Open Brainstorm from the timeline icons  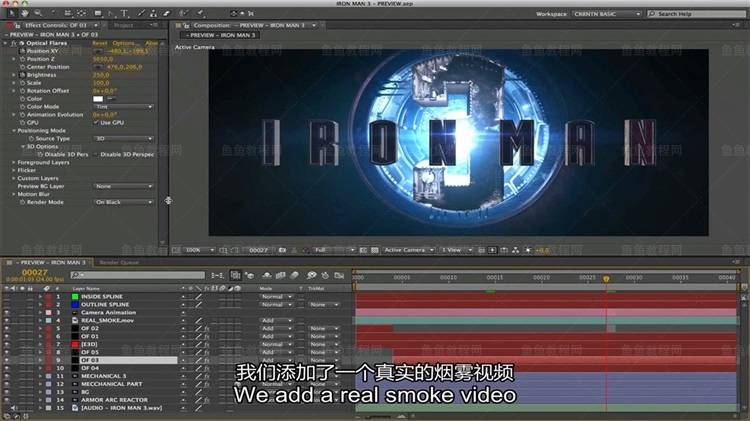[311, 276]
